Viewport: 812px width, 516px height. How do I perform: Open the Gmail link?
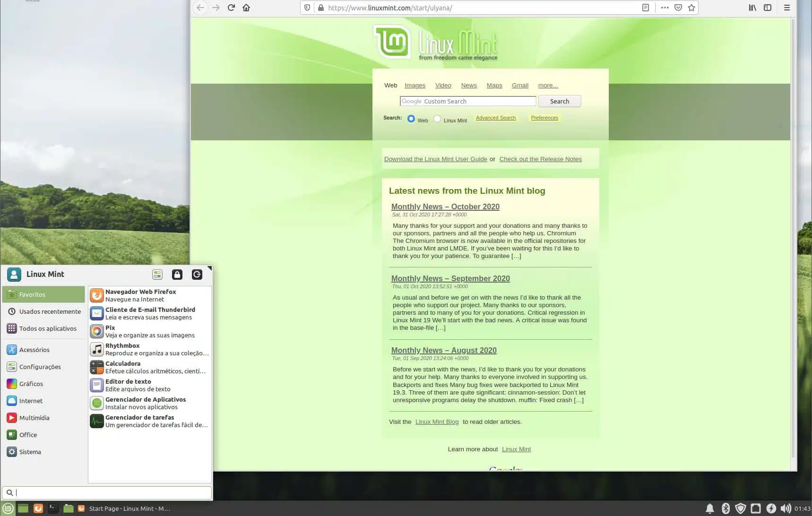pos(520,86)
